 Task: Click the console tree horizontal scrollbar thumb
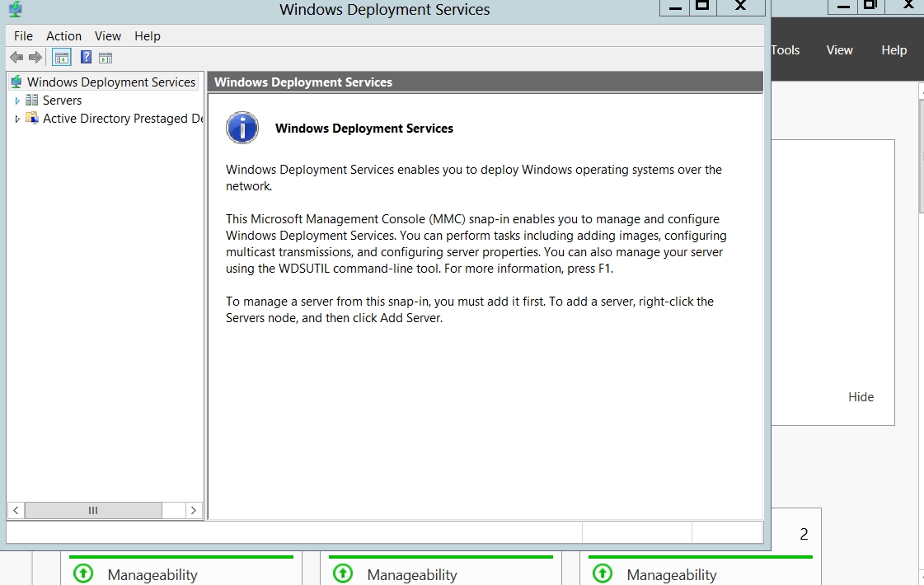(93, 510)
